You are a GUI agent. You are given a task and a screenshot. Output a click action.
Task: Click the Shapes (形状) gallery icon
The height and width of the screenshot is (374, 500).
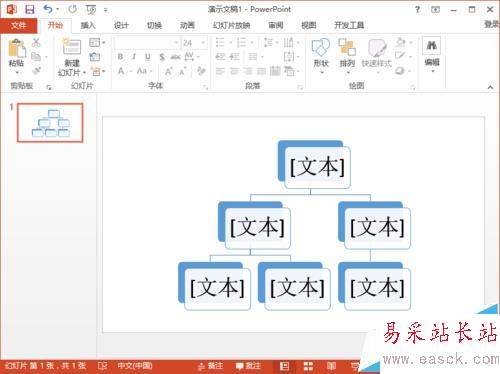tap(321, 47)
